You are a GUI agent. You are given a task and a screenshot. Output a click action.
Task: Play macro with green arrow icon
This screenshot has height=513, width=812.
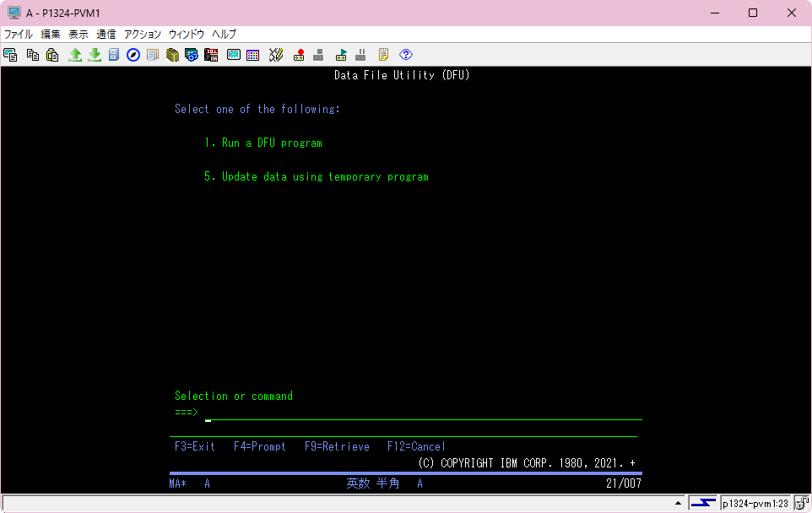[341, 54]
